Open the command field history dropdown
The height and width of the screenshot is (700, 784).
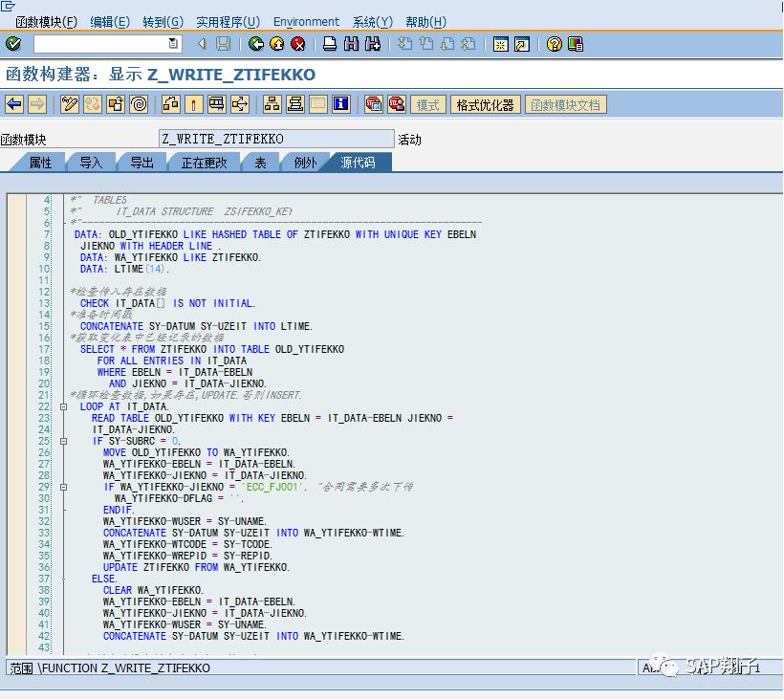173,44
